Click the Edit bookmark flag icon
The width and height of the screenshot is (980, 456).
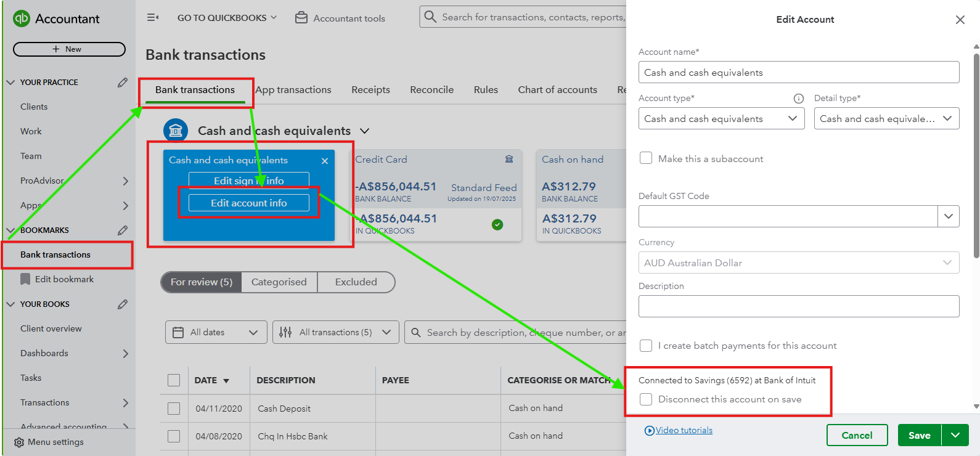coord(25,279)
